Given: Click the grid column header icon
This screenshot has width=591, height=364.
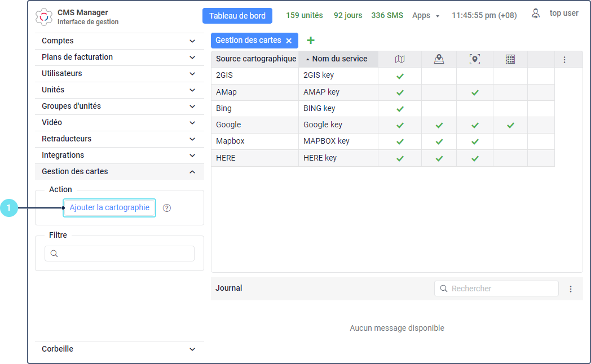Looking at the screenshot, I should (510, 59).
